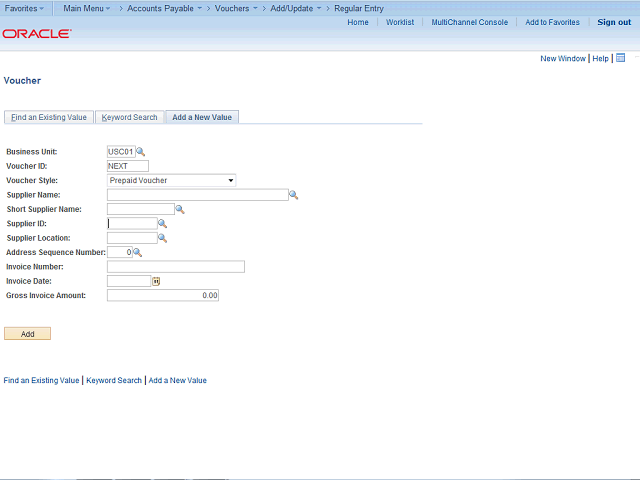
Task: Focus the Supplier Name field
Action: [x=198, y=195]
